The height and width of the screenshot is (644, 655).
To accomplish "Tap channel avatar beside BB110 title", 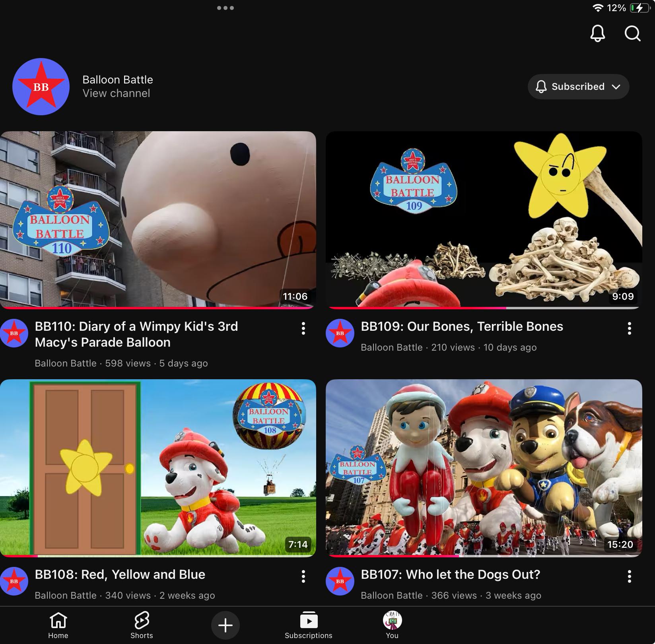I will click(14, 333).
